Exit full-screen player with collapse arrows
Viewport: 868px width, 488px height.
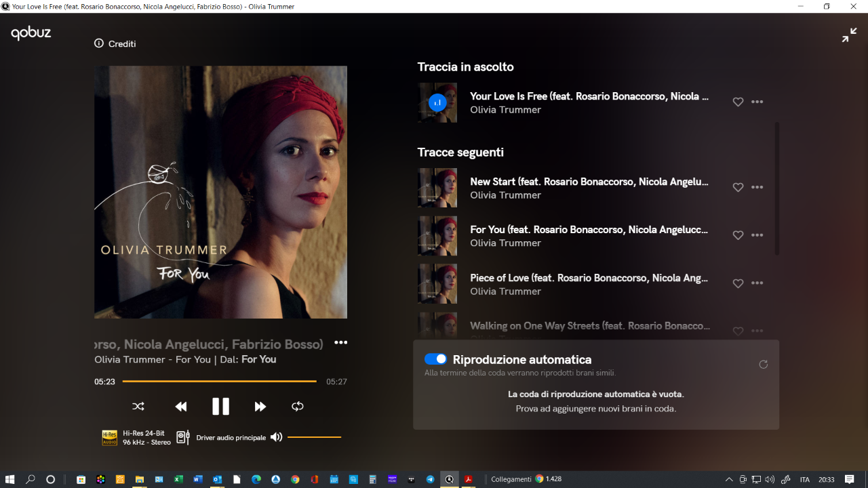(x=849, y=35)
